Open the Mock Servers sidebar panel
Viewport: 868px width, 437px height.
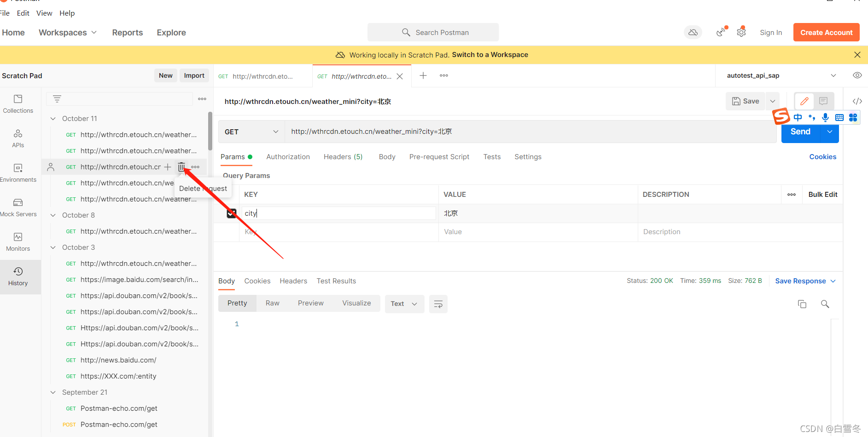tap(18, 207)
